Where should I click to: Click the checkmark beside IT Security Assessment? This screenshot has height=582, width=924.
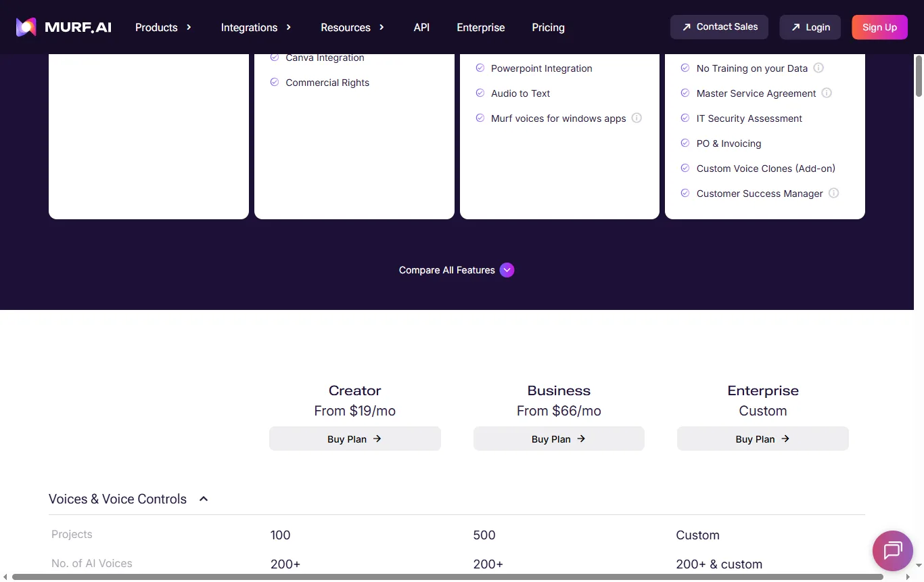point(685,118)
